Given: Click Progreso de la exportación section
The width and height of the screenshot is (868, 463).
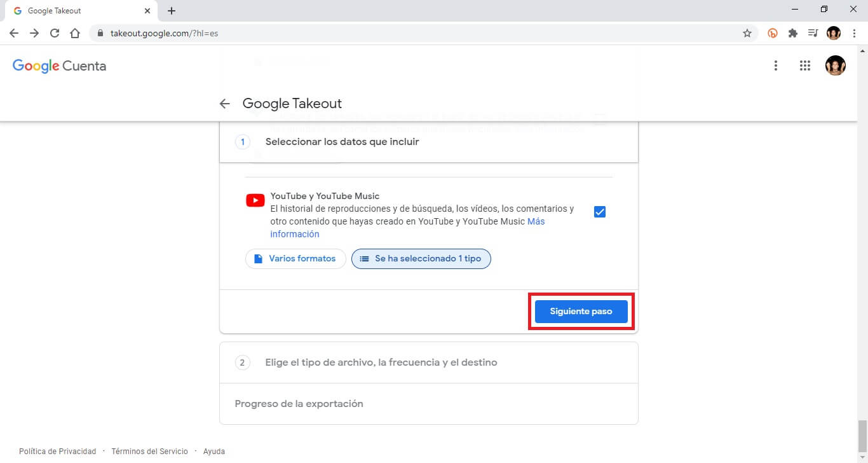Looking at the screenshot, I should (429, 404).
